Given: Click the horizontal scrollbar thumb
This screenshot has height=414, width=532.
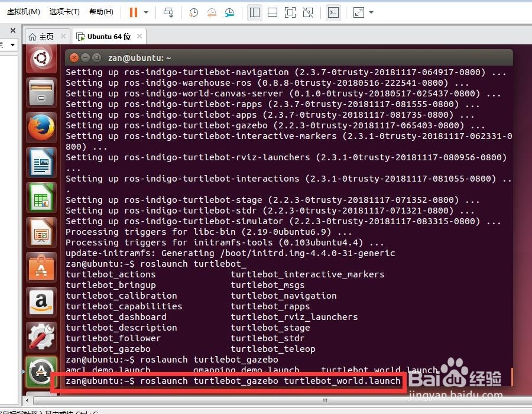Looking at the screenshot, I should pyautogui.click(x=325, y=400).
